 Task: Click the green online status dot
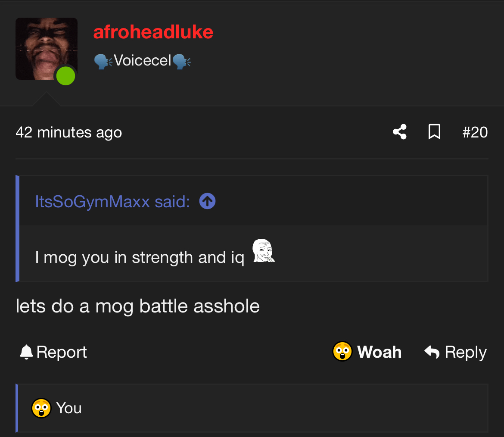[66, 76]
